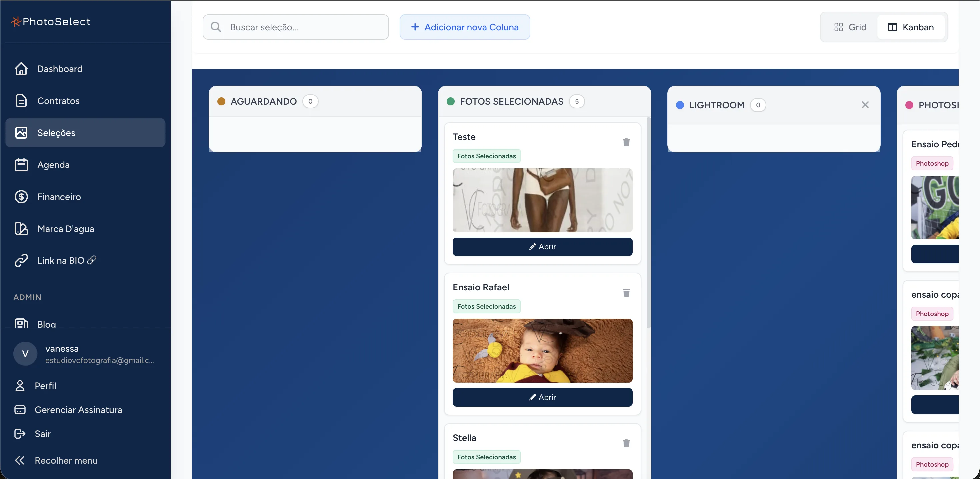Open the Financeiro menu item

tap(85, 197)
